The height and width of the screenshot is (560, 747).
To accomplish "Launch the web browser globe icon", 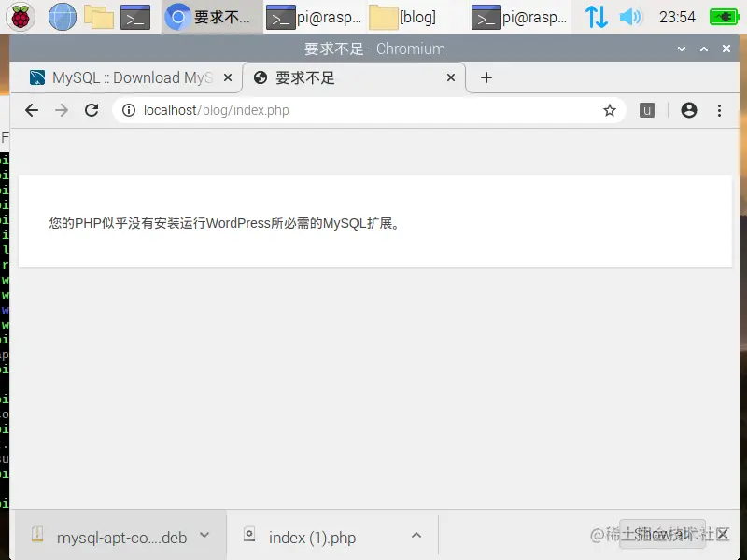I will point(63,17).
